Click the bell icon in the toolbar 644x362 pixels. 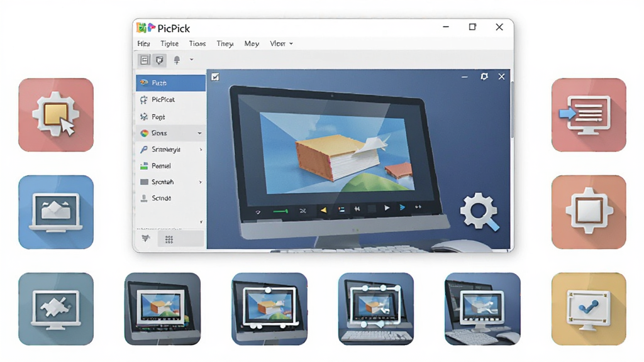[x=177, y=60]
